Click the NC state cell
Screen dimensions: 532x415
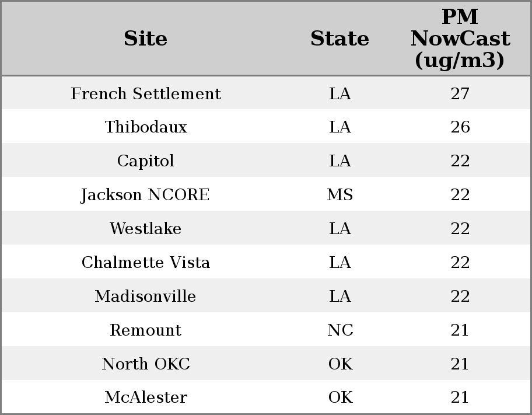pos(340,330)
